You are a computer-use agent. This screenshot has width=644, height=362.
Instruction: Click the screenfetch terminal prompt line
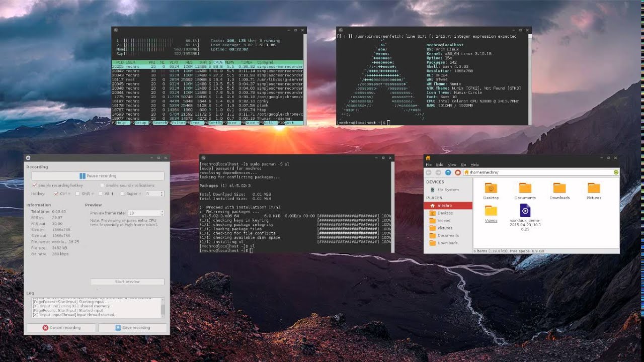363,122
